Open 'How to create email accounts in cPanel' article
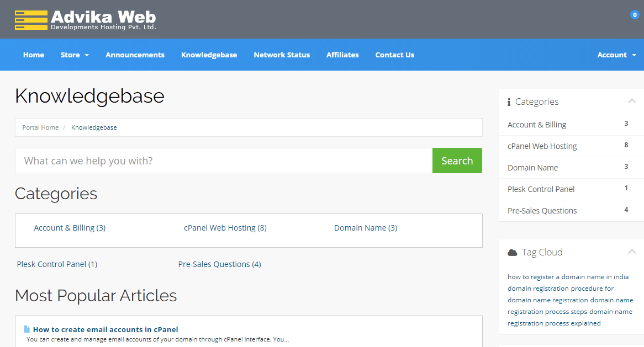This screenshot has height=347, width=644. coord(105,329)
